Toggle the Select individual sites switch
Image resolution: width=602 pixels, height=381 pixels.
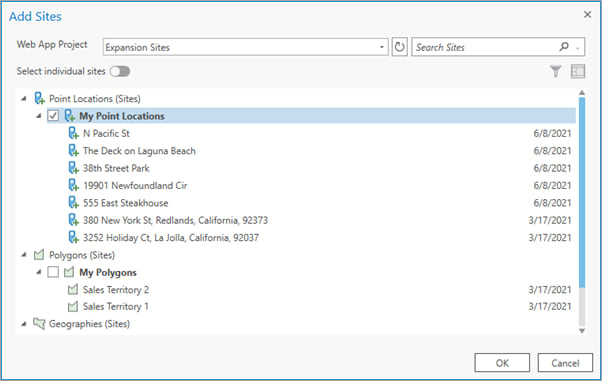click(120, 71)
